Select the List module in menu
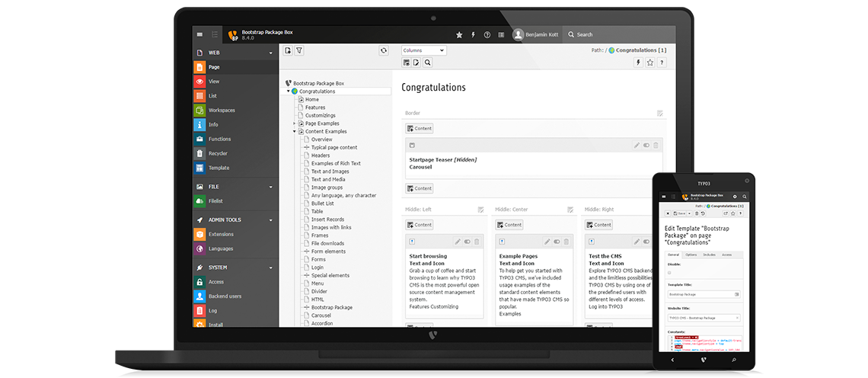The height and width of the screenshot is (378, 868). click(213, 96)
